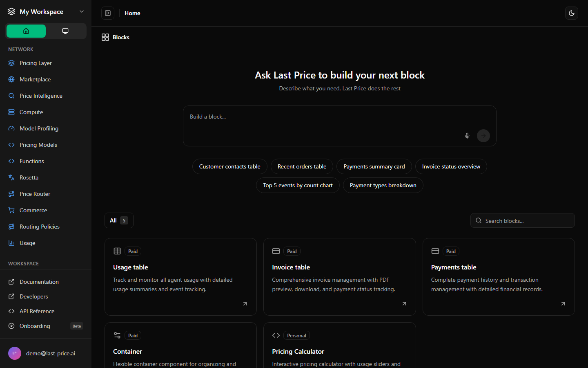The image size is (588, 368).
Task: Select the green home tab button
Action: tap(26, 31)
